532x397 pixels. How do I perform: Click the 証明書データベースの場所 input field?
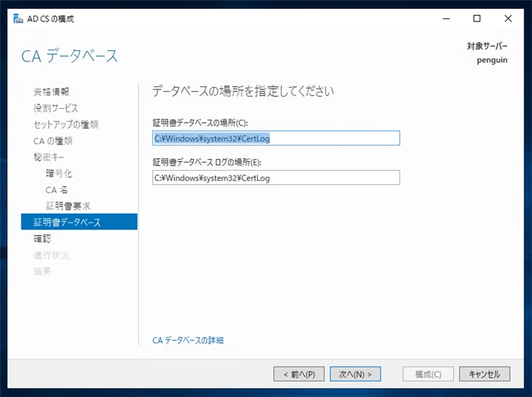pos(276,138)
